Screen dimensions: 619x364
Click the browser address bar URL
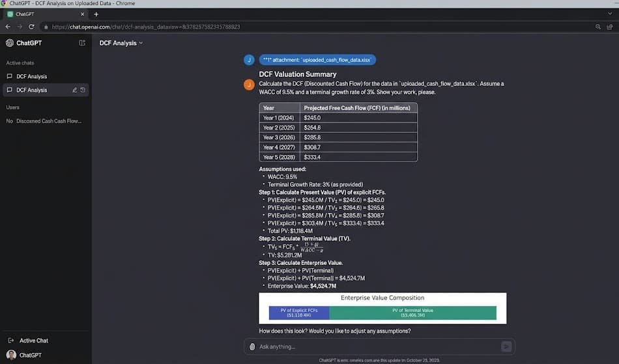point(146,27)
